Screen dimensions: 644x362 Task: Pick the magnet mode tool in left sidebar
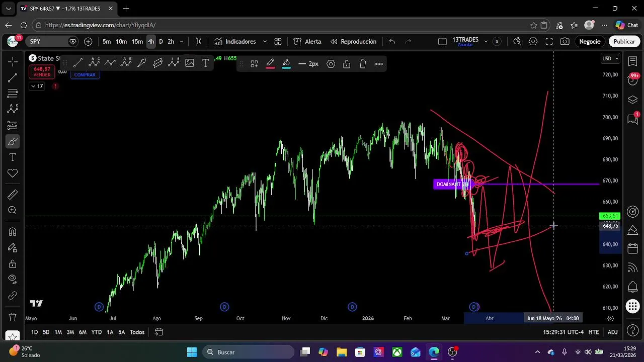coord(13,232)
